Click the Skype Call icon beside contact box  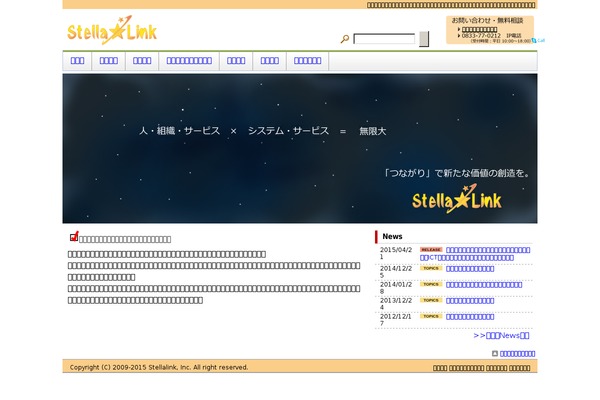[538, 40]
